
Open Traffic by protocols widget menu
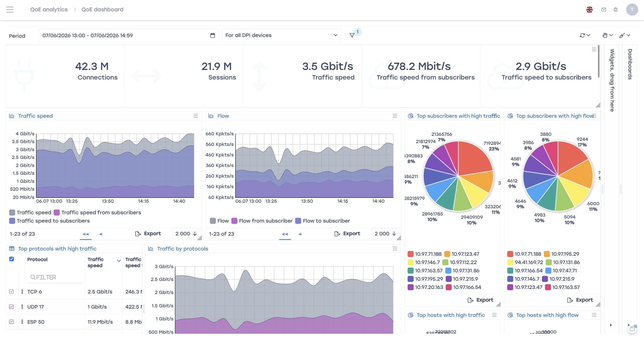click(x=395, y=248)
